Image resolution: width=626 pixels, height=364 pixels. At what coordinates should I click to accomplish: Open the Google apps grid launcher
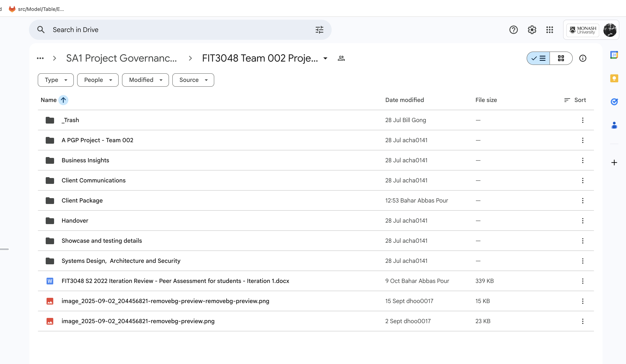pos(549,30)
